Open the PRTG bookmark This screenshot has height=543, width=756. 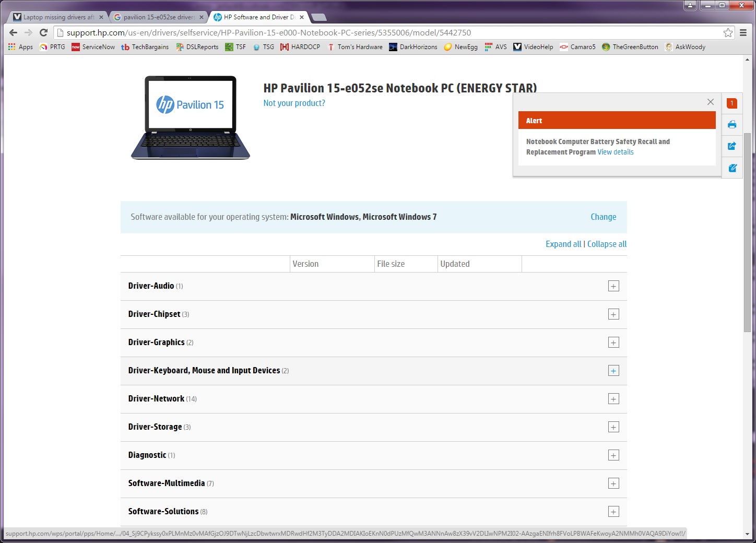click(53, 47)
